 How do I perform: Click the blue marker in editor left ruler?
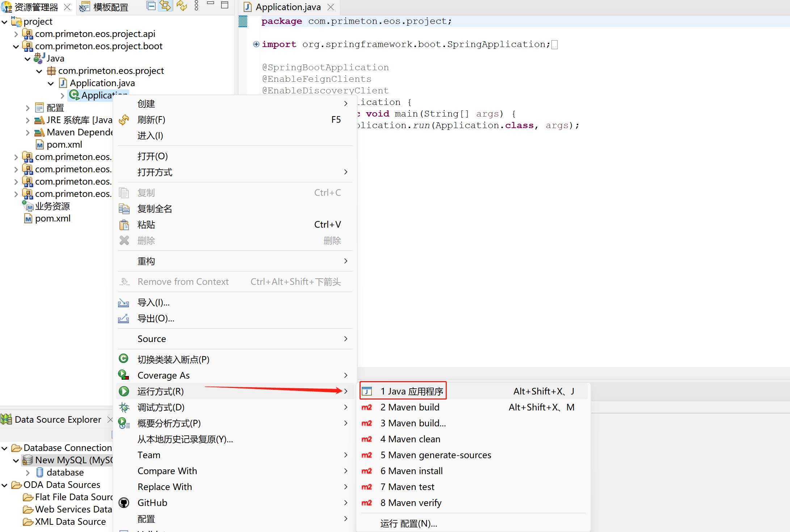[243, 21]
